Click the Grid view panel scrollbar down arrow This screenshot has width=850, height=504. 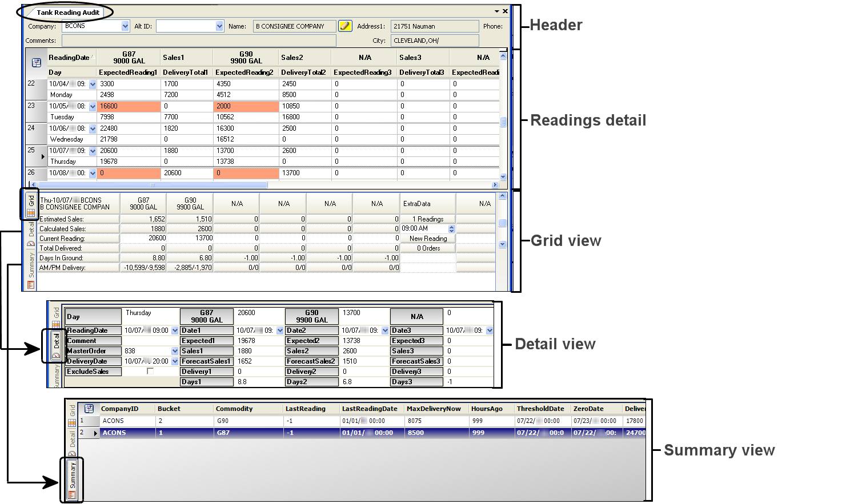[503, 244]
